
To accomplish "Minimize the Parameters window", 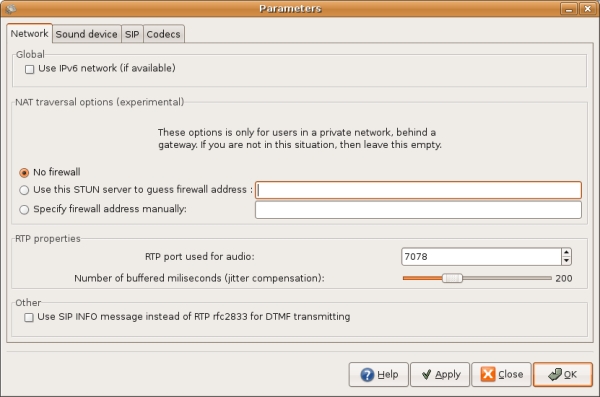I will [x=569, y=8].
